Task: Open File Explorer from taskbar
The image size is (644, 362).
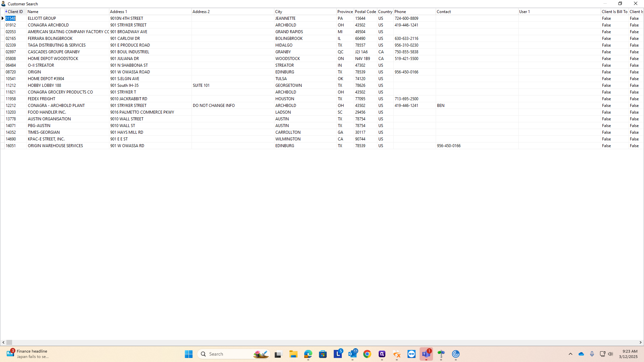Action: pos(293,354)
